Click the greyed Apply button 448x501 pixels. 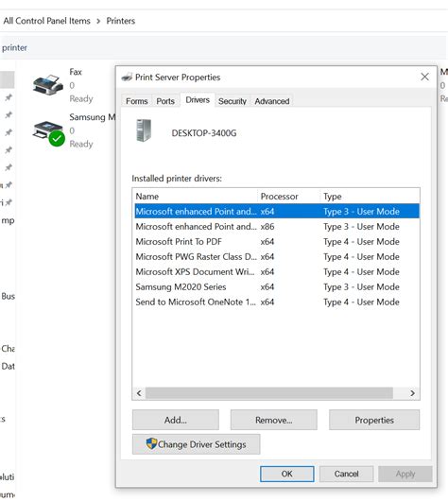click(405, 474)
